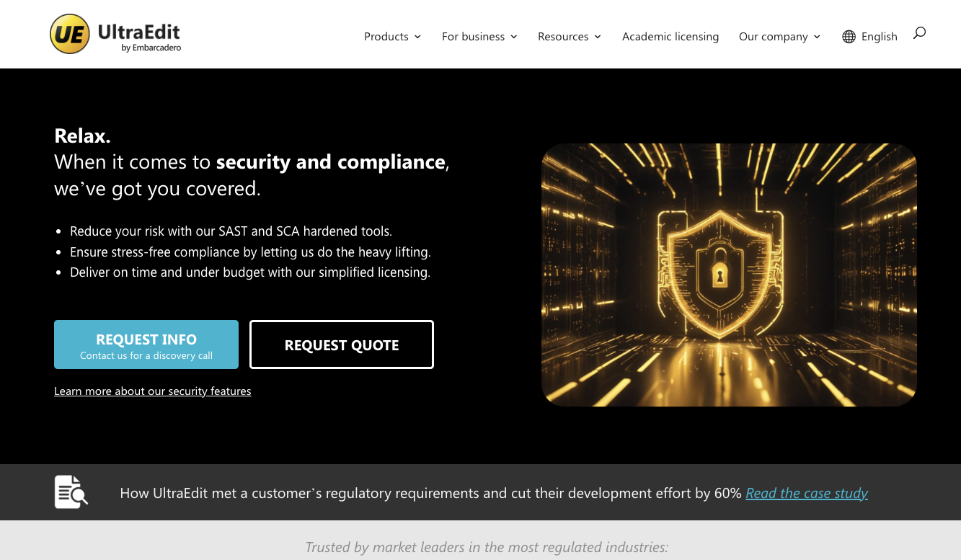This screenshot has width=961, height=560.
Task: Expand the Products chevron arrow
Action: 417,37
